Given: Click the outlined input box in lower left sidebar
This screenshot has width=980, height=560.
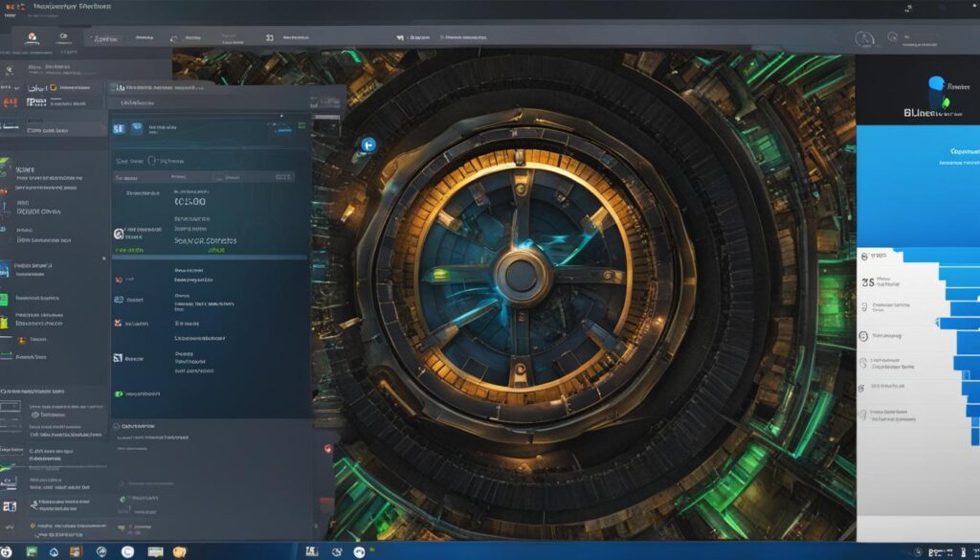Looking at the screenshot, I should tap(10, 407).
